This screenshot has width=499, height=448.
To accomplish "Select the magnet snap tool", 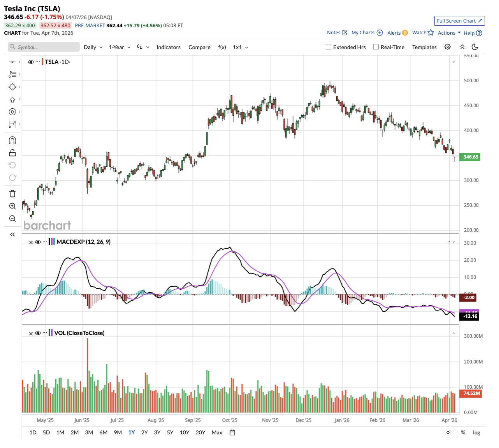I will pyautogui.click(x=12, y=140).
